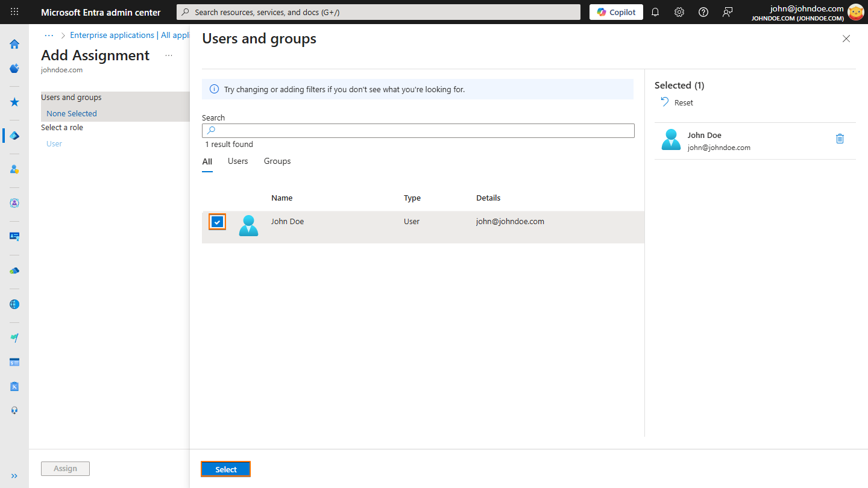Uncheck the John Doe user checkbox

point(217,221)
